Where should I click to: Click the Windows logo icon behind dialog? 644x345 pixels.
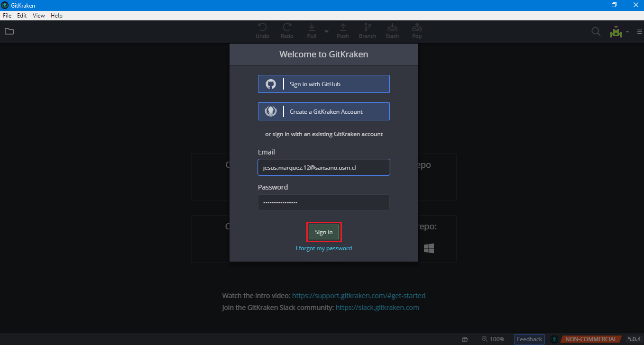[429, 248]
